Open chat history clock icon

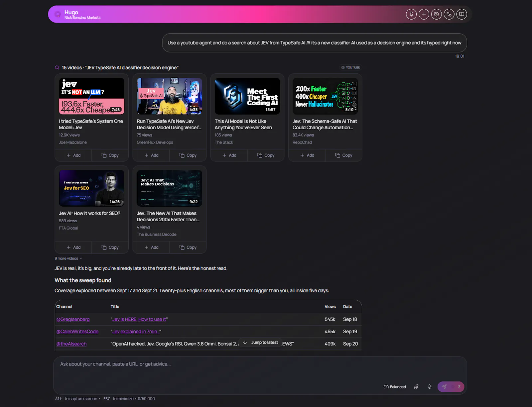437,14
